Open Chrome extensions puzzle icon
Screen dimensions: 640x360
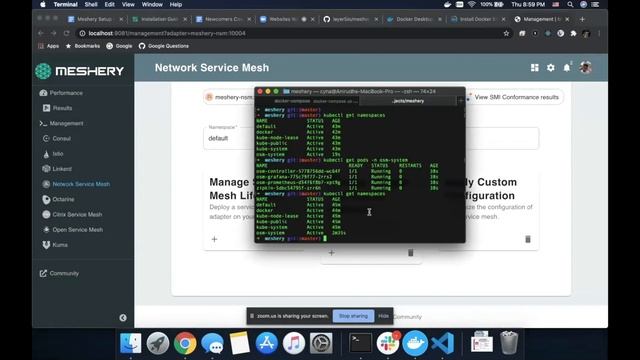pos(573,33)
